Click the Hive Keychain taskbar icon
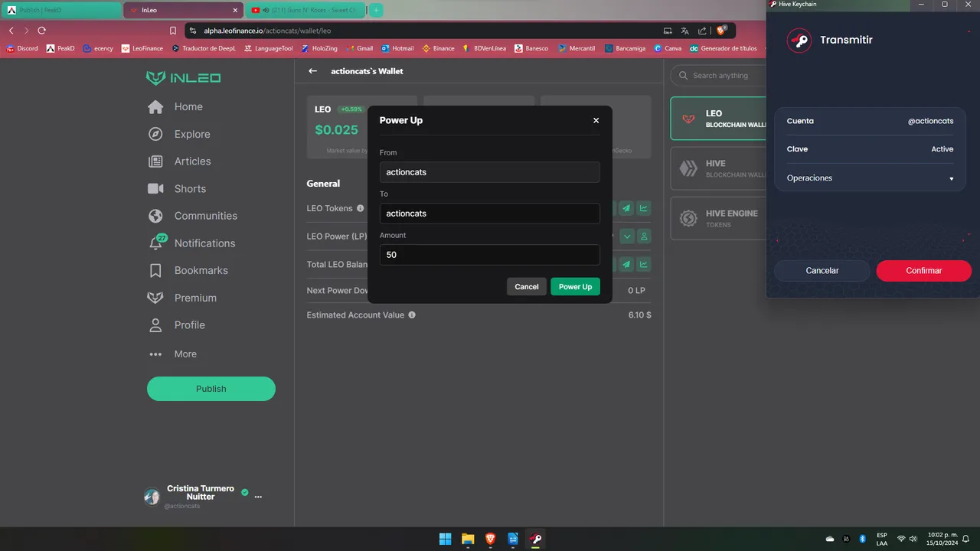 (536, 539)
